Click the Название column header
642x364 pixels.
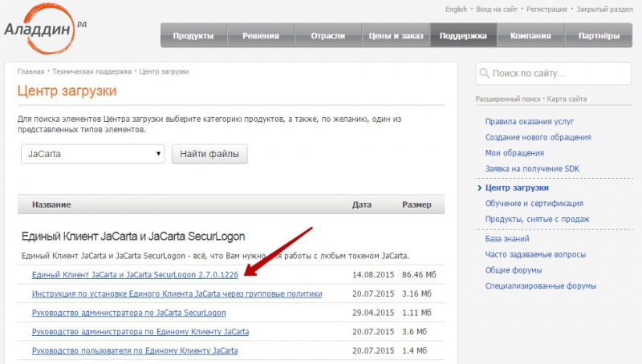point(51,204)
